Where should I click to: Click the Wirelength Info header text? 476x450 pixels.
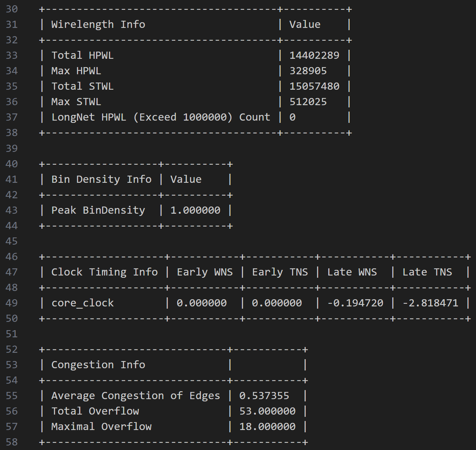[x=98, y=24]
